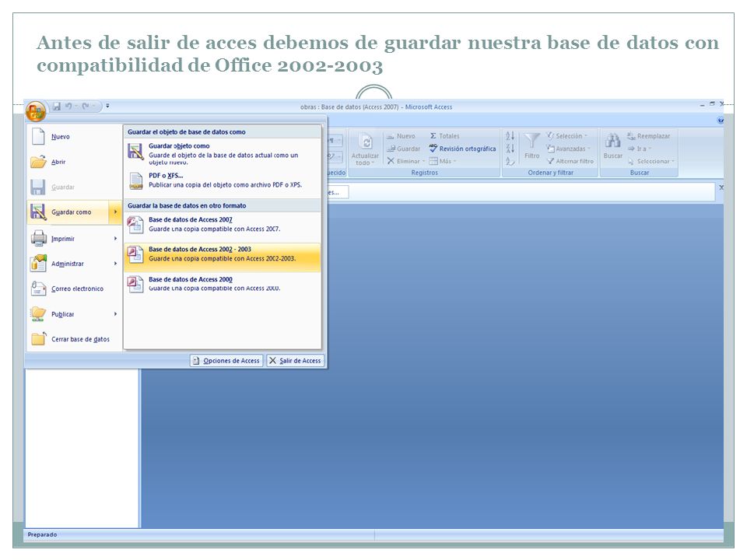Click the Publicar network folder icon
747x560 pixels.
coord(38,313)
